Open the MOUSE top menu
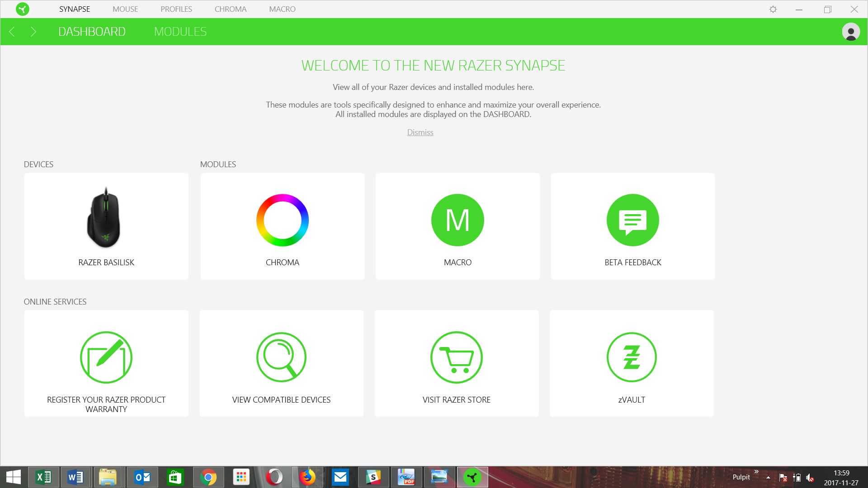This screenshot has height=488, width=868. point(125,9)
